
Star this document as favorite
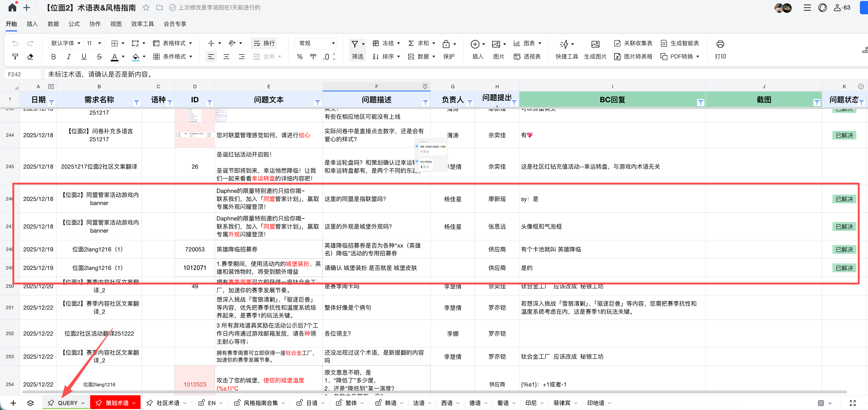[x=146, y=7]
